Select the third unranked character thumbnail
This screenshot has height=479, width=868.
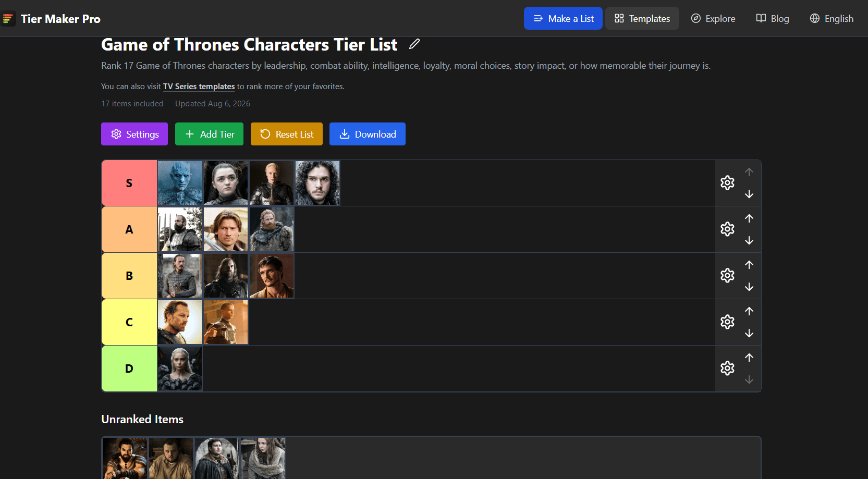[217, 458]
